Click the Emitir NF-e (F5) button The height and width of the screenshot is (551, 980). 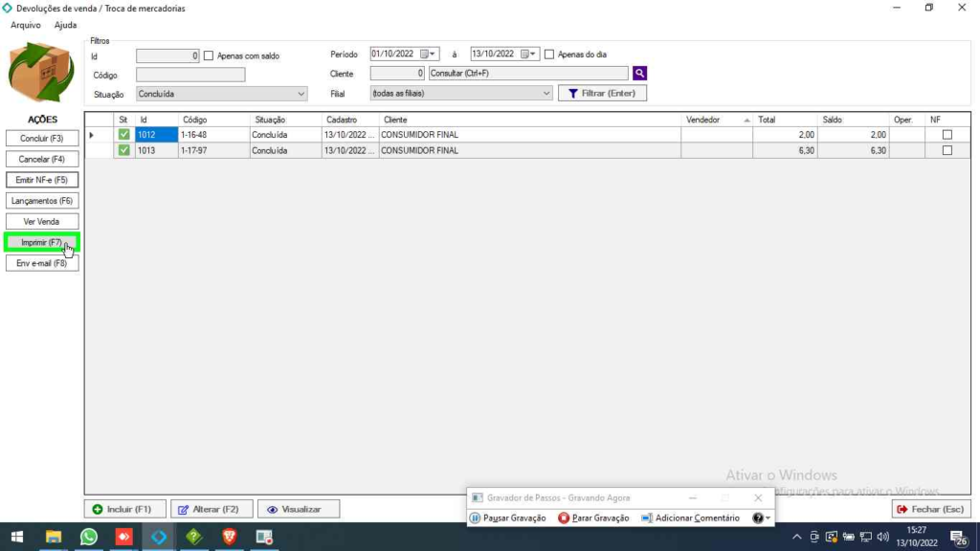(x=41, y=180)
